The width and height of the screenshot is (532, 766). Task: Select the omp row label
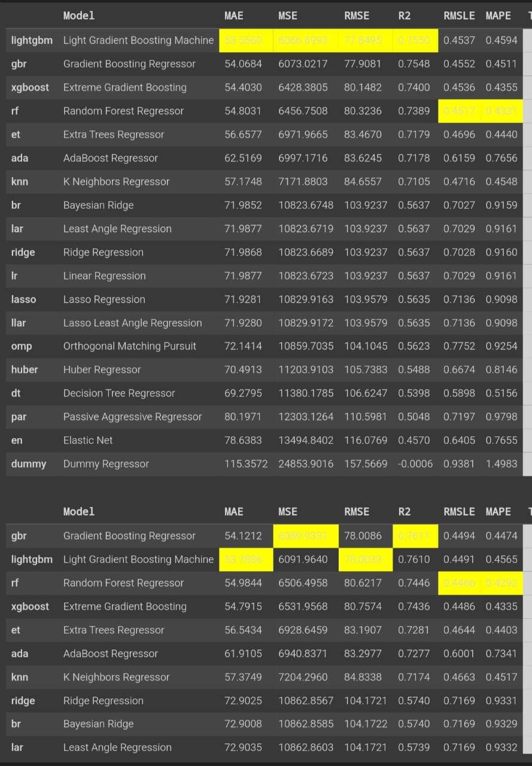(x=22, y=346)
